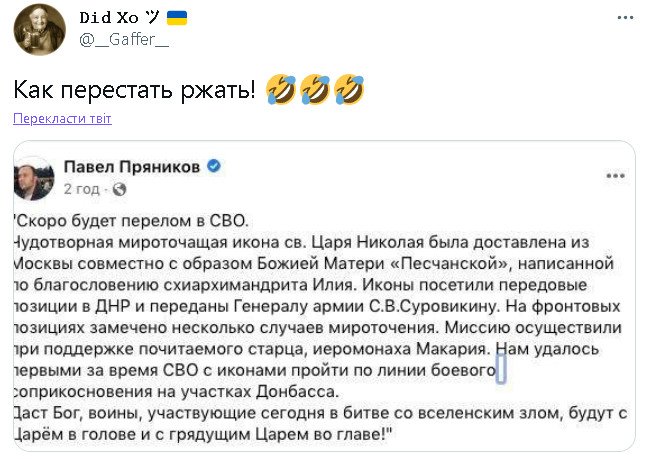
Task: Click the first laughing emoji in the tweet
Action: tap(282, 90)
